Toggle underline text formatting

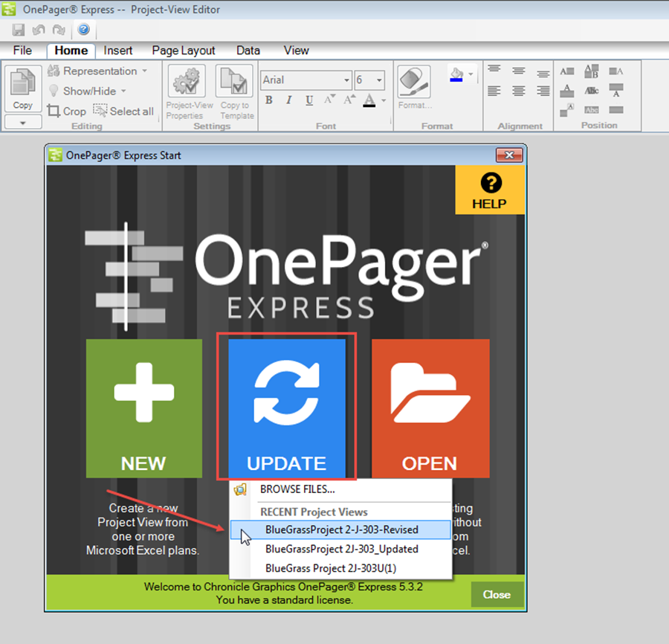click(x=308, y=100)
